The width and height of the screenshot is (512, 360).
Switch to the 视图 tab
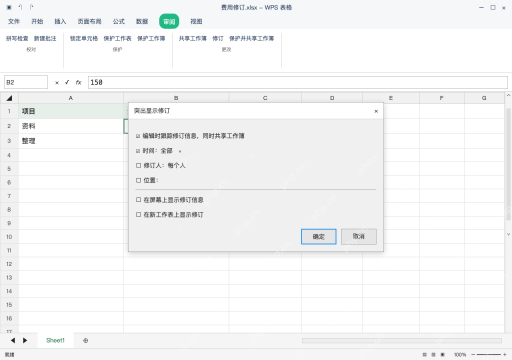coord(196,21)
